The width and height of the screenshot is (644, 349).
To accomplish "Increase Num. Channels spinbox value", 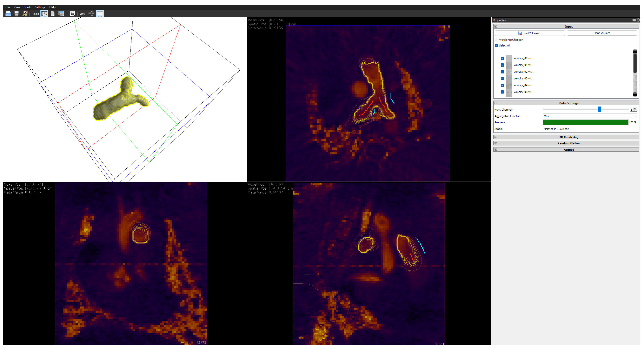I will (x=635, y=108).
